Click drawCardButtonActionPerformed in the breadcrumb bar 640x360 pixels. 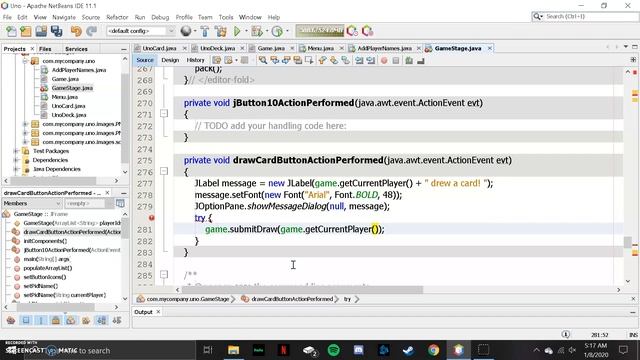click(x=292, y=299)
